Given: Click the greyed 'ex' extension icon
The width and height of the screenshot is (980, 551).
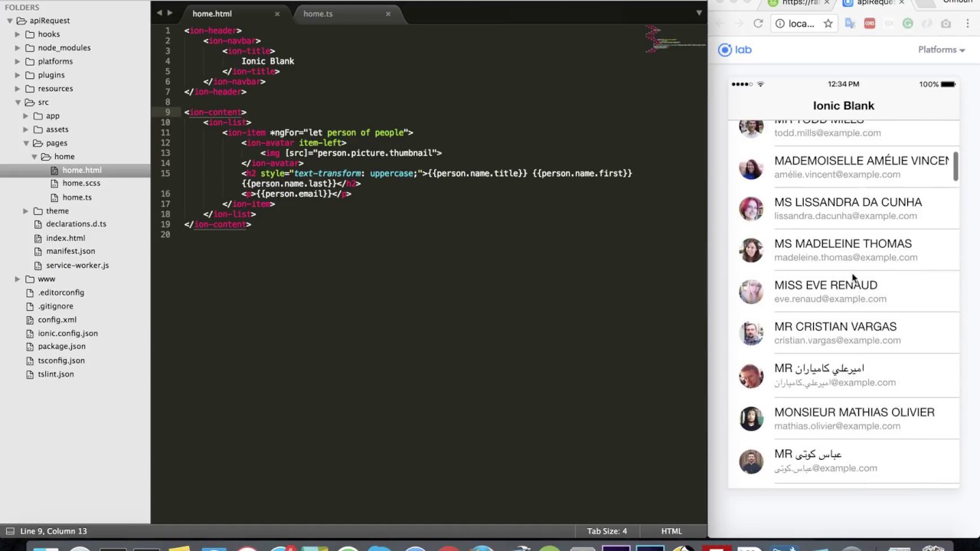Looking at the screenshot, I should (x=888, y=24).
